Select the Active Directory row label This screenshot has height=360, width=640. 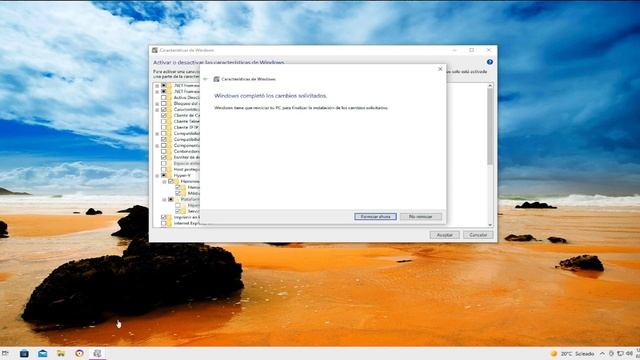point(187,98)
